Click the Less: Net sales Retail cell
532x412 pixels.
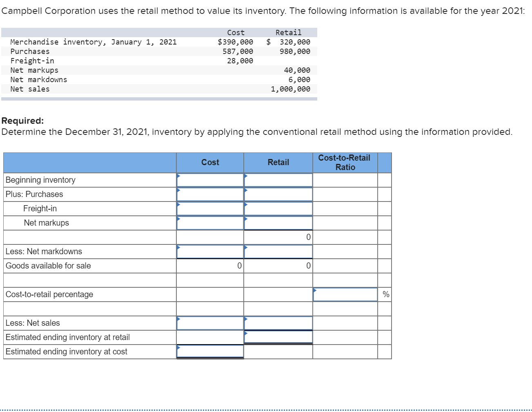click(278, 323)
